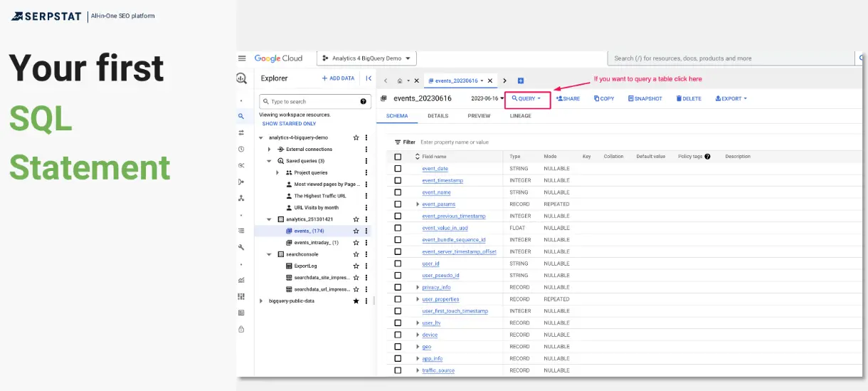Screen dimensions: 868x391
Task: Click the SHARE button
Action: [x=568, y=98]
